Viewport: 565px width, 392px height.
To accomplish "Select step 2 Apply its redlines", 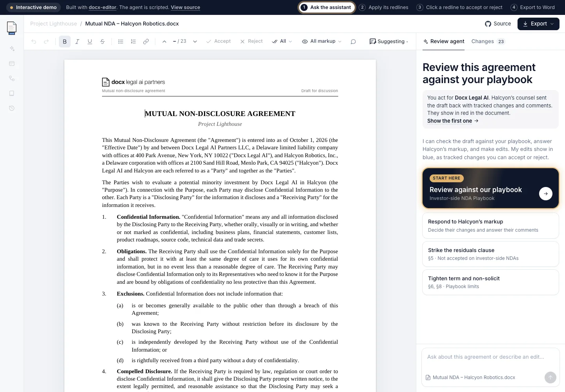I will point(384,7).
